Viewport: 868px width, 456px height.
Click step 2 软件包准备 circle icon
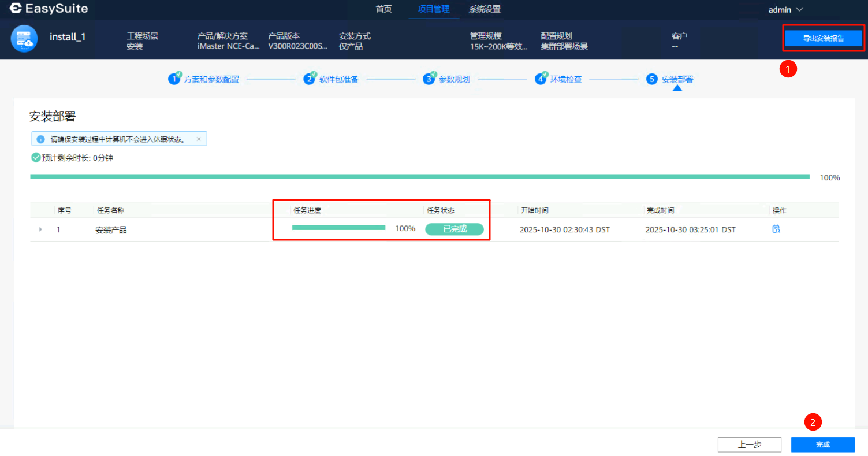click(x=310, y=79)
